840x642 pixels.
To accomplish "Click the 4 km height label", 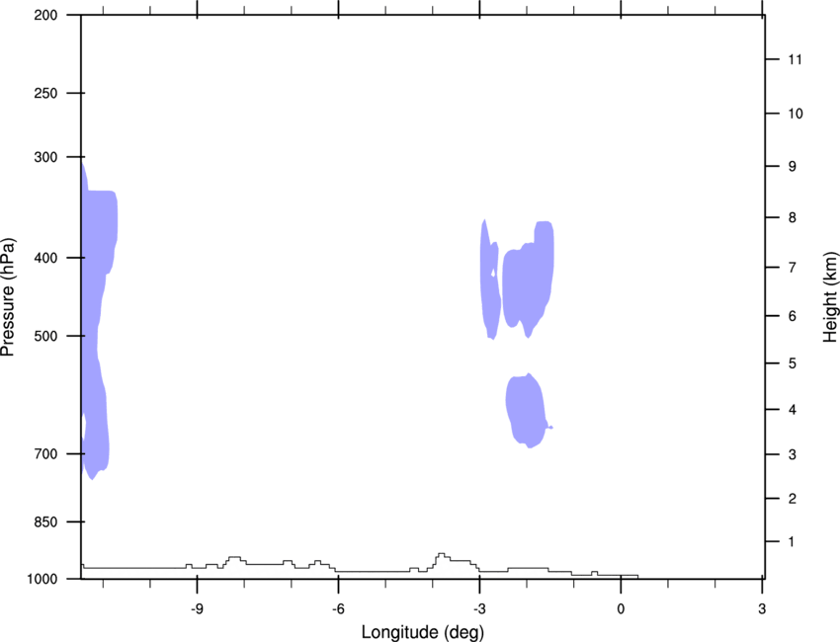I will [793, 410].
